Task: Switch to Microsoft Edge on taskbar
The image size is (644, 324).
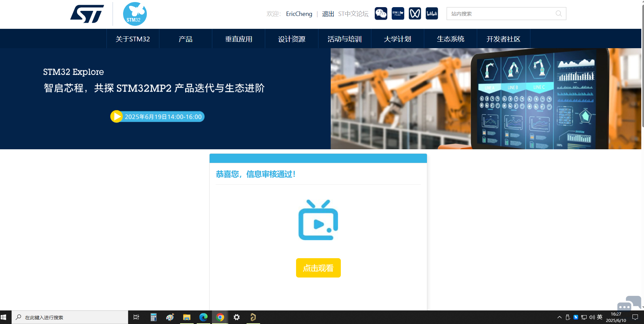Action: [203, 317]
